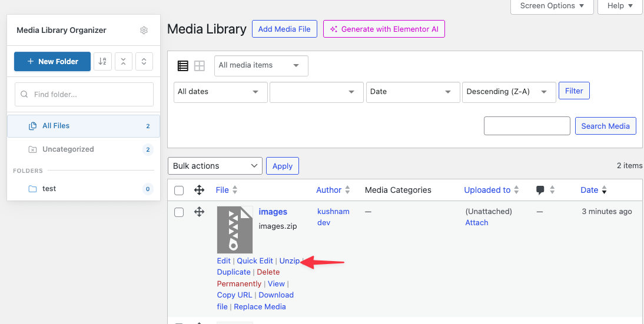Tick the checkbox for images row
Image resolution: width=644 pixels, height=324 pixels.
click(x=179, y=212)
